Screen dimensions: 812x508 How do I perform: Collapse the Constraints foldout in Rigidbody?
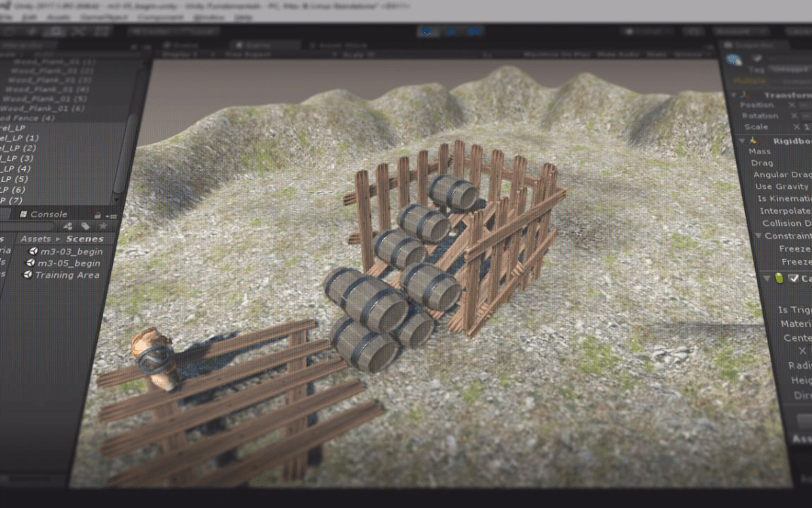point(759,236)
